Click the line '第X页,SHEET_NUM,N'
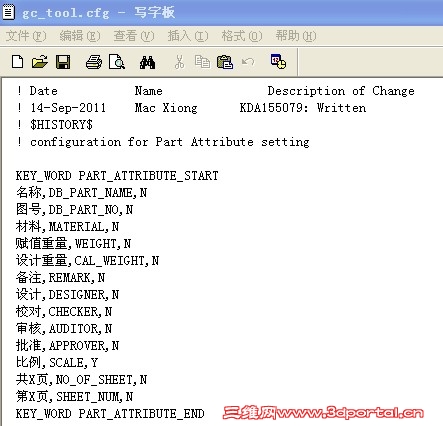The image size is (443, 426). (74, 397)
